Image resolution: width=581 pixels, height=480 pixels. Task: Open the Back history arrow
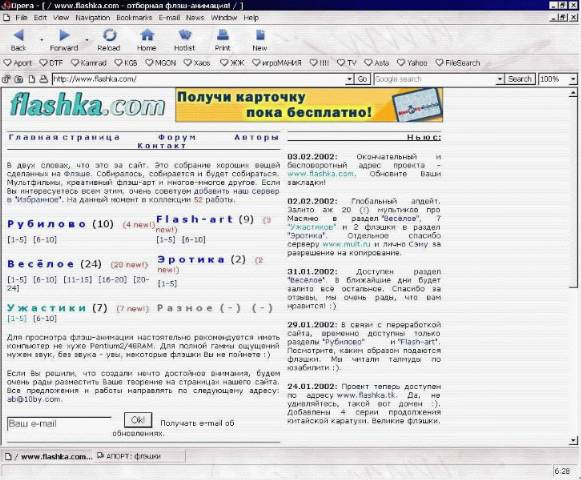(x=42, y=39)
